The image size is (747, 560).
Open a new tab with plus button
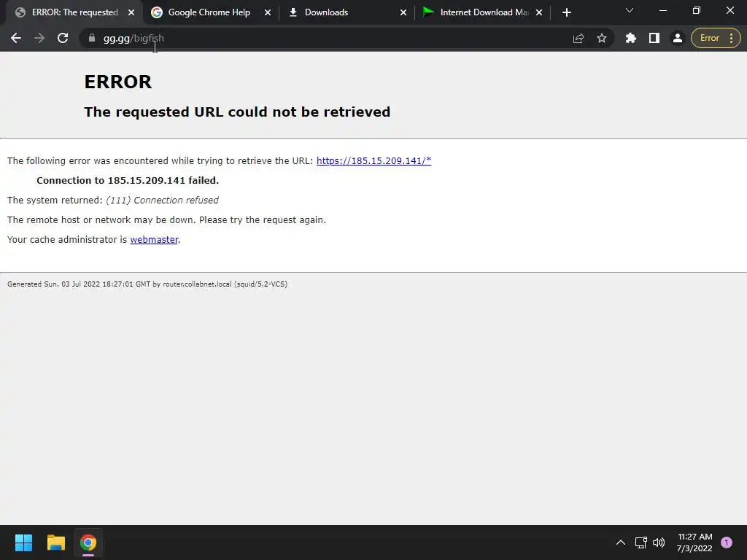(x=566, y=12)
